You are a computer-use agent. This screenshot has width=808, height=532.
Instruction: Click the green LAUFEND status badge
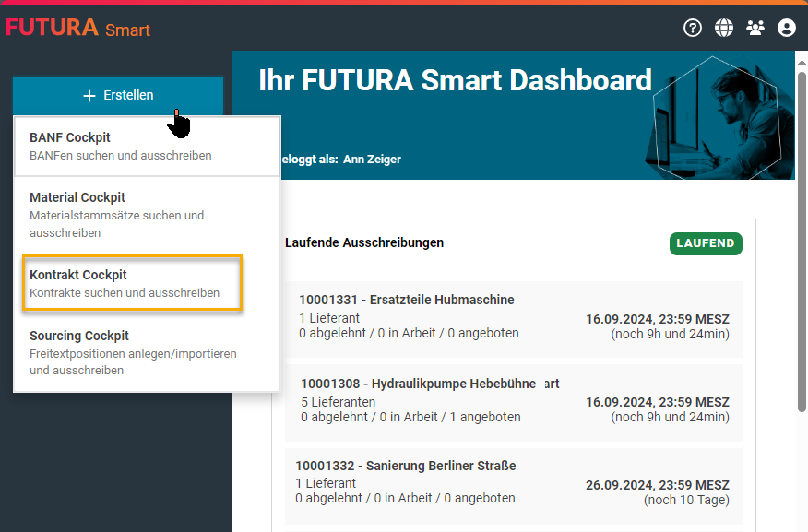706,243
